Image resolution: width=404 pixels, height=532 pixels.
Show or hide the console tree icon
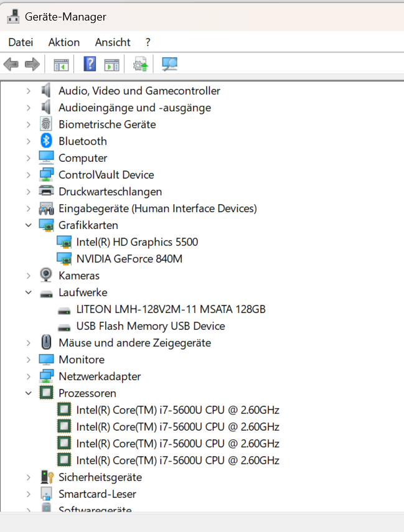[x=61, y=65]
